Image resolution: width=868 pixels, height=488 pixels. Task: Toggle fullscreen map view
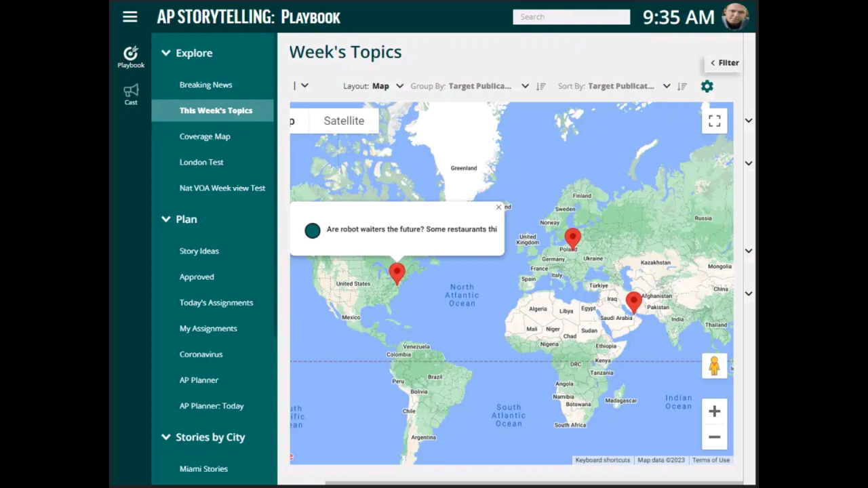pyautogui.click(x=714, y=121)
